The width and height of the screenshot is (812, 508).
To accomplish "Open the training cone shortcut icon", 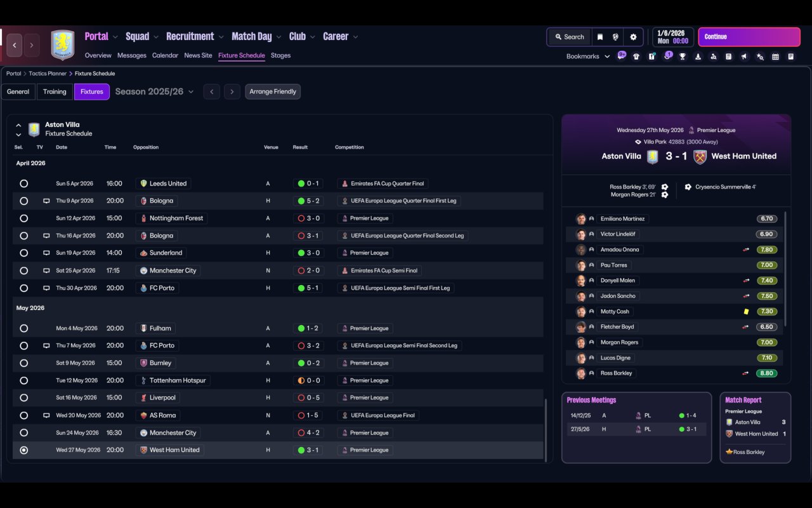I will tap(698, 57).
